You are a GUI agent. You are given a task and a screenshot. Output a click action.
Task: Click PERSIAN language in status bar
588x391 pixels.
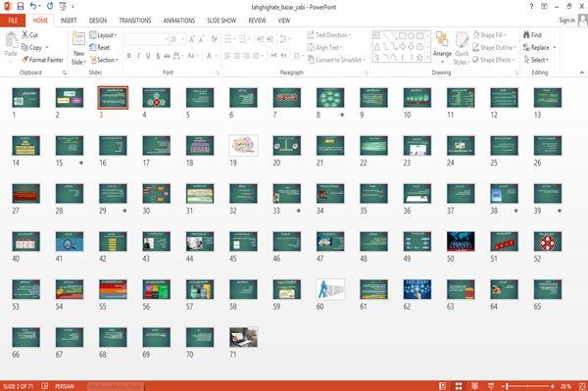(65, 386)
